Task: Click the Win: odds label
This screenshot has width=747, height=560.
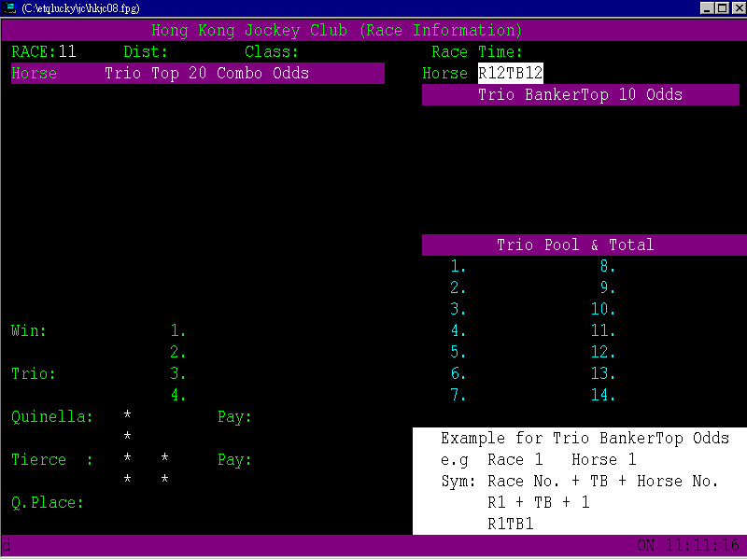Action: pos(28,330)
